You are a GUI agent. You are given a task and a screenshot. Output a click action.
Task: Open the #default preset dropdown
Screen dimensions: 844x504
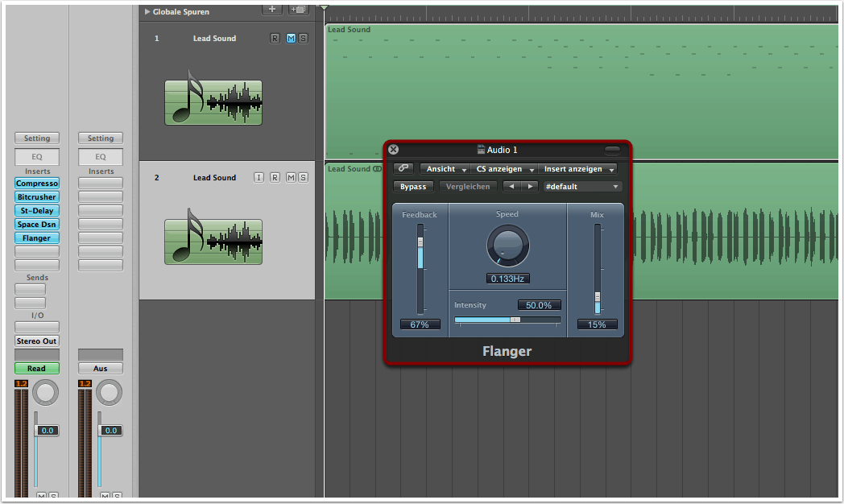[x=582, y=186]
